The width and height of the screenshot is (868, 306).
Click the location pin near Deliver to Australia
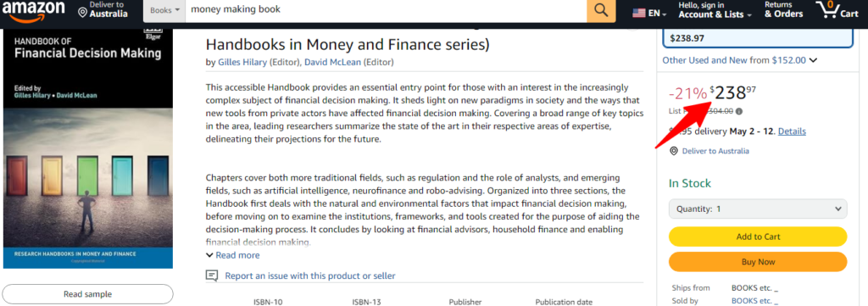[674, 151]
